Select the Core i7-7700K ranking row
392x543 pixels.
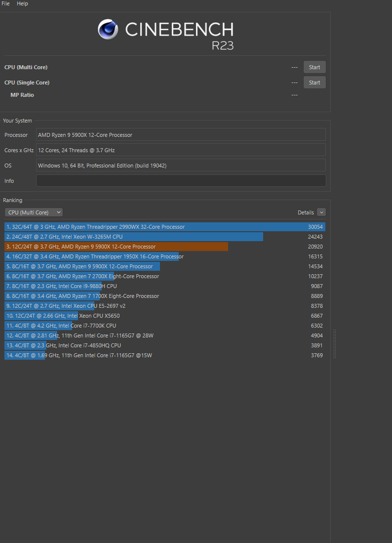[165, 326]
